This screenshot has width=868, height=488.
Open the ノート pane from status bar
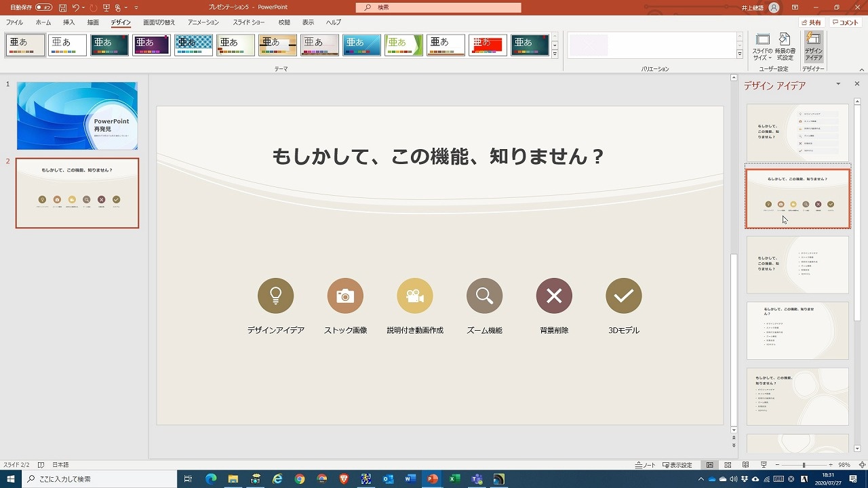[644, 465]
